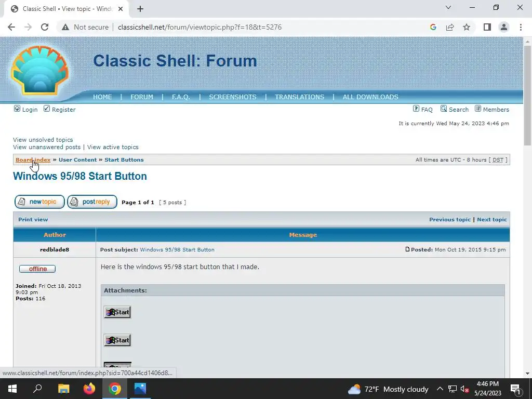Open the second Start button attachment
The image size is (532, 399).
point(117,340)
